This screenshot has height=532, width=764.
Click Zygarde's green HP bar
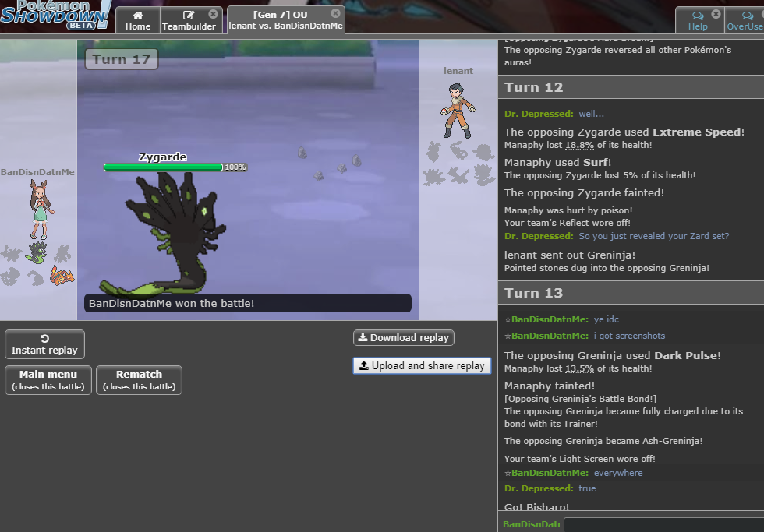click(163, 167)
